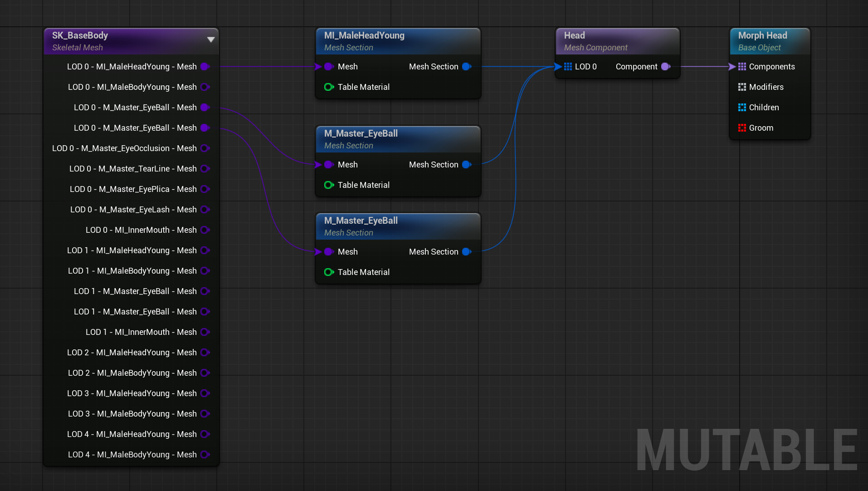Select the Head Mesh Component node header

(x=617, y=41)
